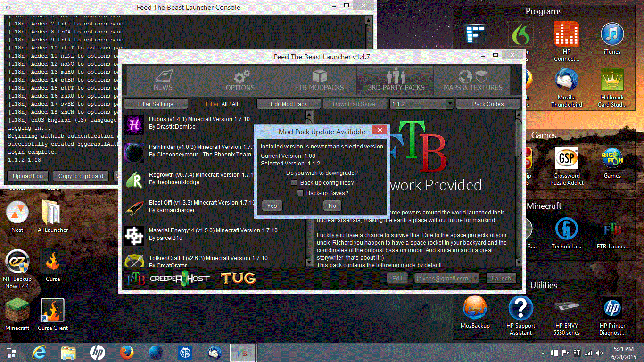Viewport: 644px width, 362px height.
Task: Click the Edit Mod Pack button
Action: [289, 104]
